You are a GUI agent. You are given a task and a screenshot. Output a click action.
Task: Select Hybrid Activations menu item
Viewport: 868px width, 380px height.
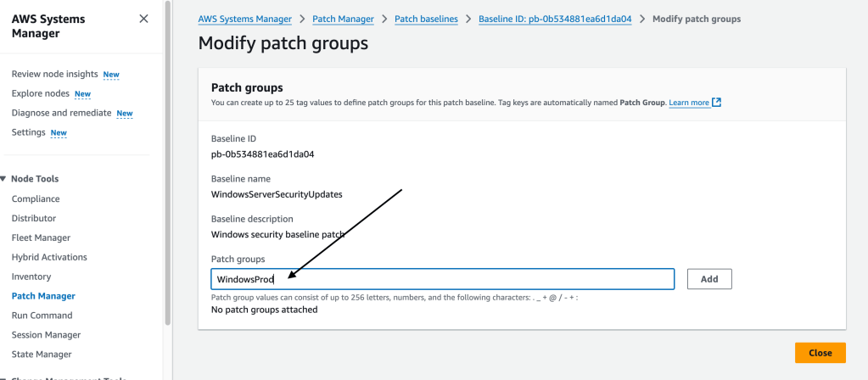click(49, 258)
